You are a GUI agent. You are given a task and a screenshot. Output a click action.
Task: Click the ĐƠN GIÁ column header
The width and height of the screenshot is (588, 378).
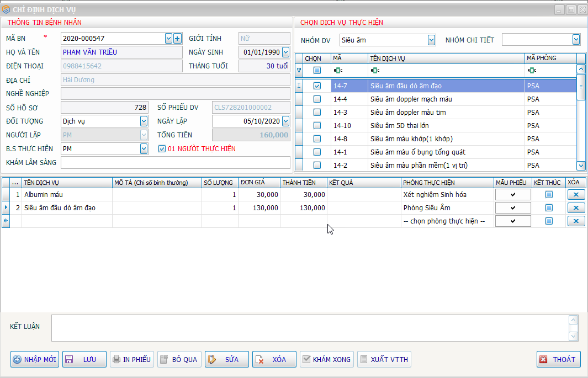[x=259, y=183]
